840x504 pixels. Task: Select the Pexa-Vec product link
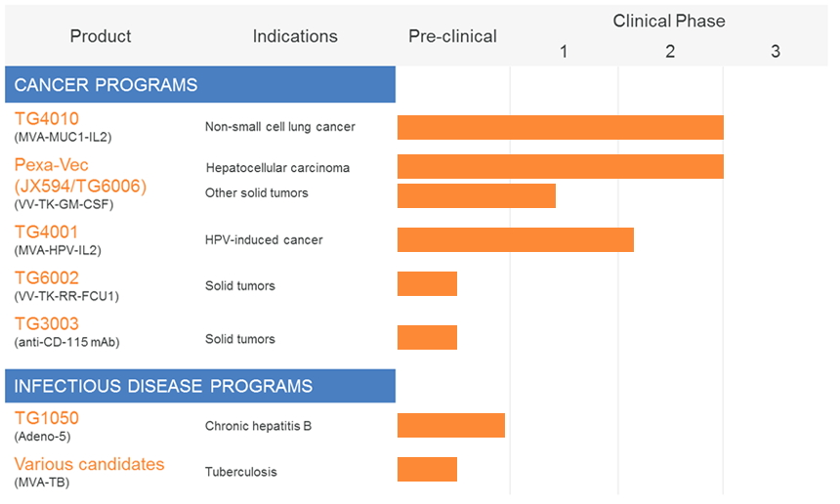52,165
